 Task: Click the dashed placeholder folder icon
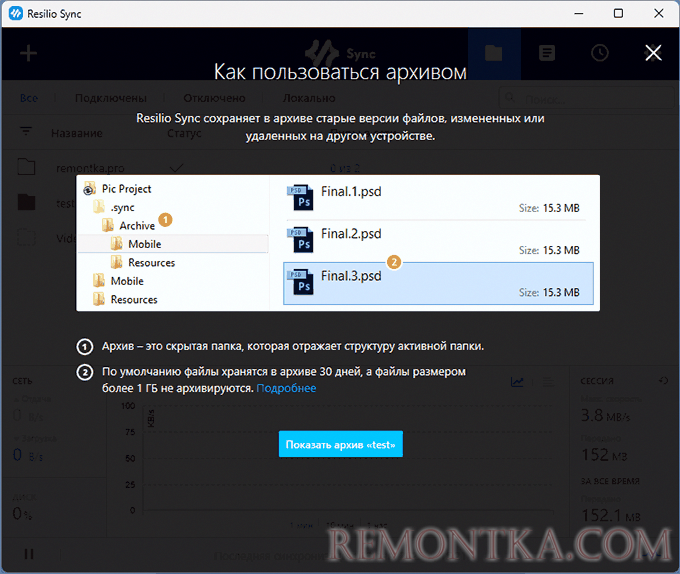tap(26, 237)
